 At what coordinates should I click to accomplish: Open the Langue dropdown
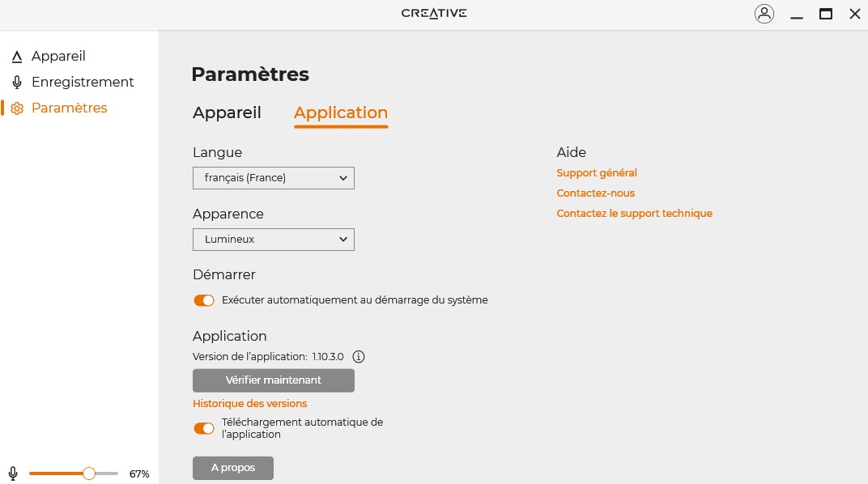(x=273, y=178)
